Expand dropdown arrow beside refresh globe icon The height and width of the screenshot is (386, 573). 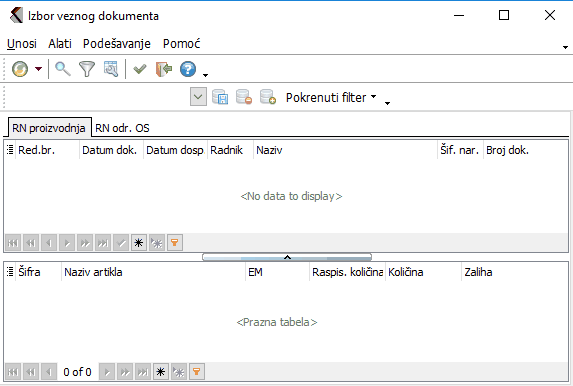pos(38,69)
